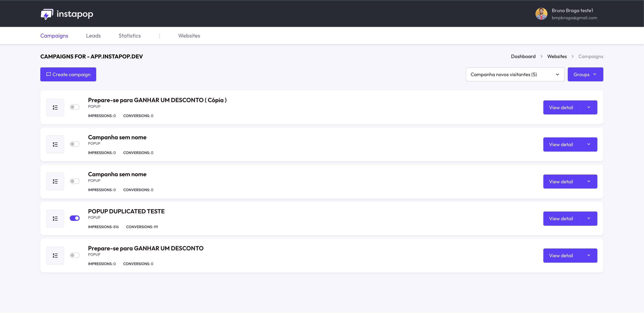Toggle the second campaign card's switch on
Screen dimensions: 644x314
pyautogui.click(x=75, y=144)
